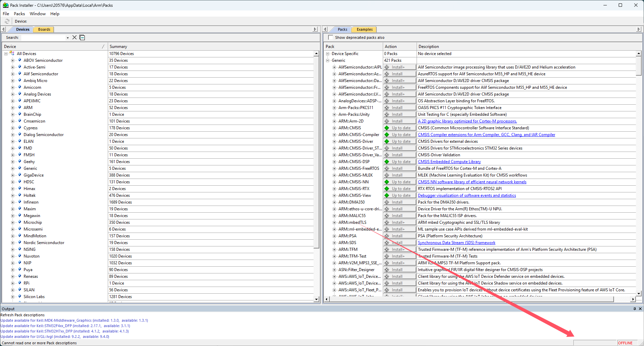Viewport: 644px width, 346px height.
Task: Clear the search field with X icon
Action: [x=75, y=37]
